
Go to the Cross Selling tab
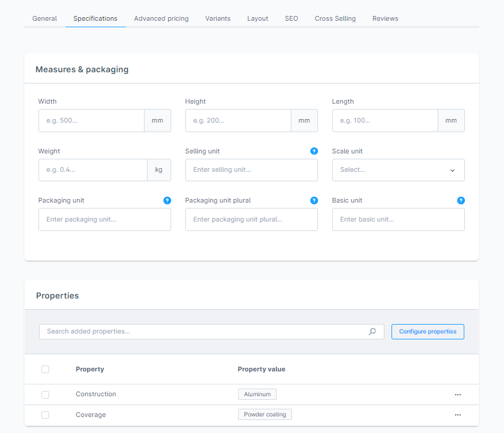pyautogui.click(x=335, y=18)
